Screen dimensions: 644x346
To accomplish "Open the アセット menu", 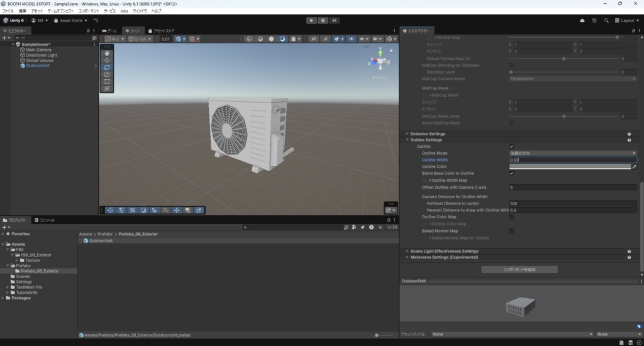I will click(37, 11).
